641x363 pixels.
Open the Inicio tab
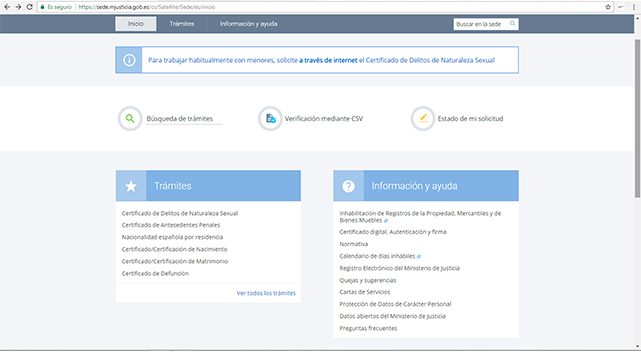tap(136, 24)
